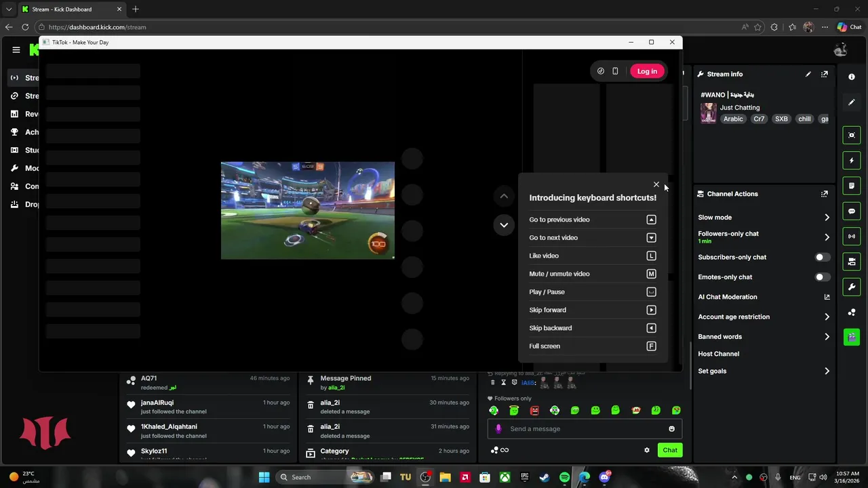The image size is (868, 488).
Task: Click the document note icon in right rail
Action: point(852,186)
